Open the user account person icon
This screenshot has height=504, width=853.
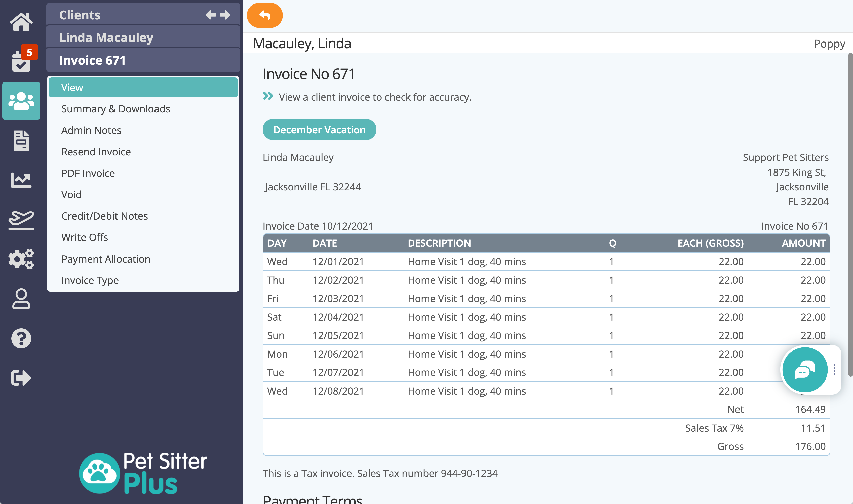[x=21, y=299]
